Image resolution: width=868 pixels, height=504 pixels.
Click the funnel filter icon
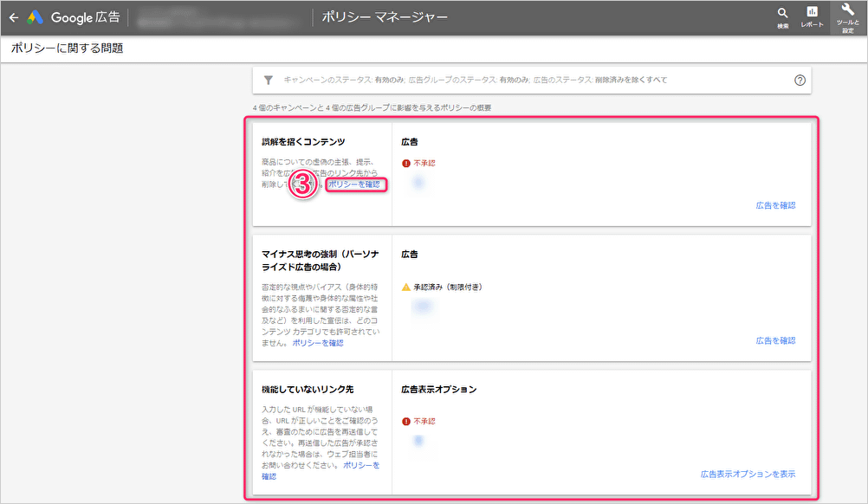click(269, 80)
